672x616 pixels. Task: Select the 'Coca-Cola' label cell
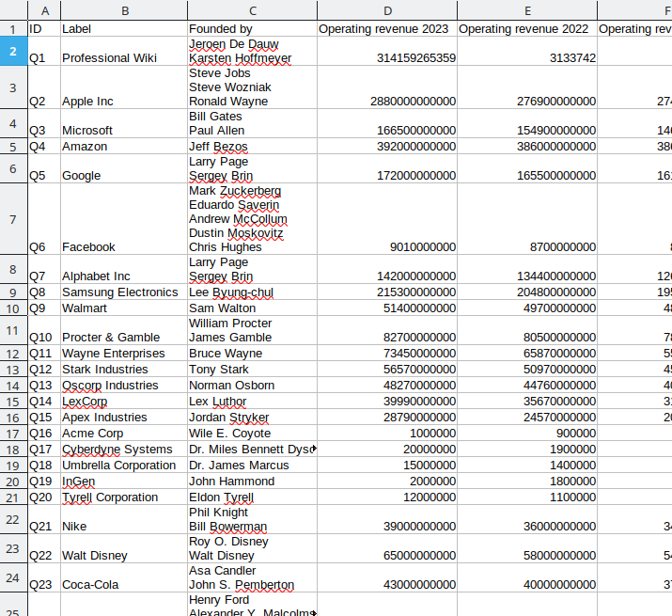pyautogui.click(x=124, y=577)
